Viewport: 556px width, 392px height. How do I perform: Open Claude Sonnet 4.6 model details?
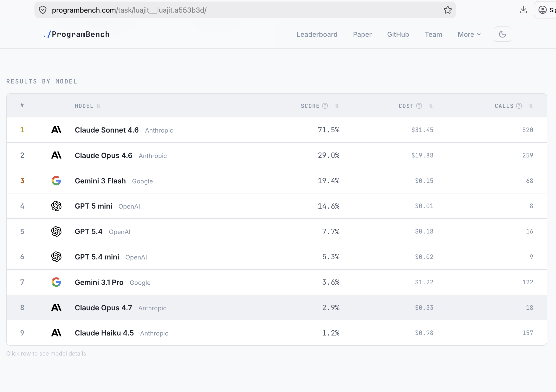point(107,130)
